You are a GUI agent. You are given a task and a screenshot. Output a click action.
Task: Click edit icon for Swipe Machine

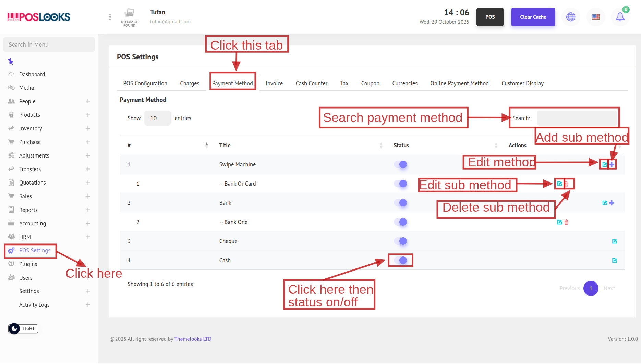click(605, 165)
